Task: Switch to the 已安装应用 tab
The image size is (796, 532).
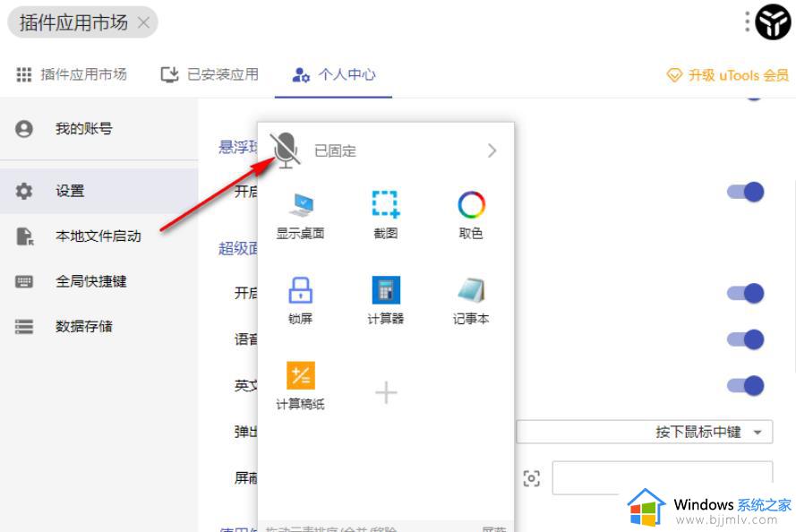Action: [210, 75]
